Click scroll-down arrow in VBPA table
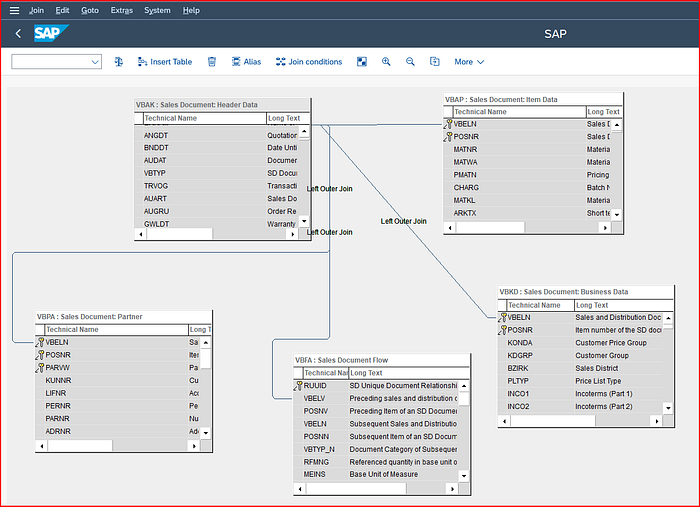This screenshot has height=507, width=700. (x=206, y=433)
